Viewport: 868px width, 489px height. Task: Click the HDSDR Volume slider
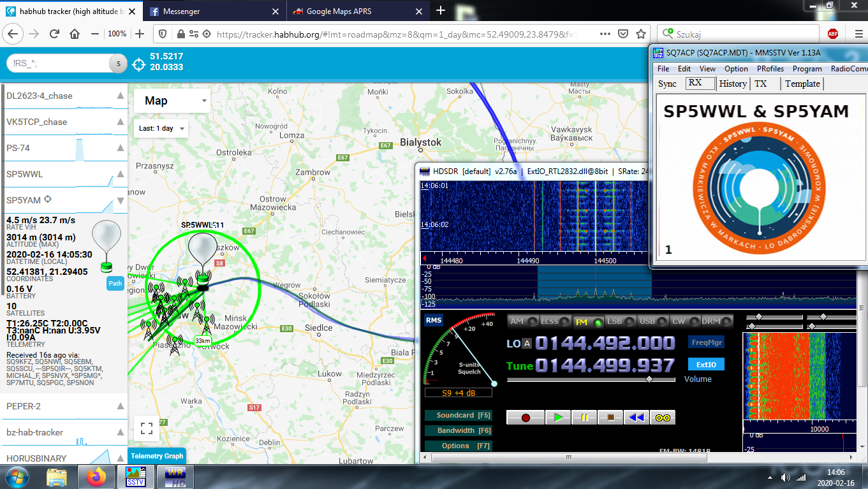(x=591, y=379)
